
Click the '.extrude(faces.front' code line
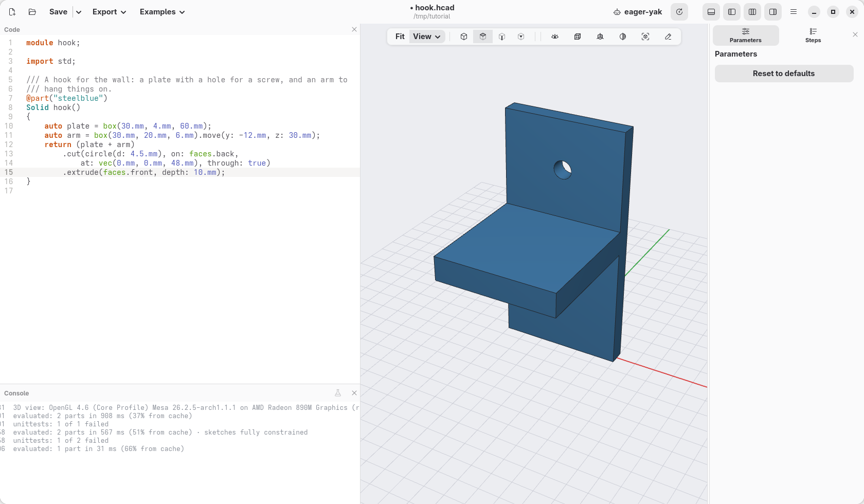pos(144,172)
